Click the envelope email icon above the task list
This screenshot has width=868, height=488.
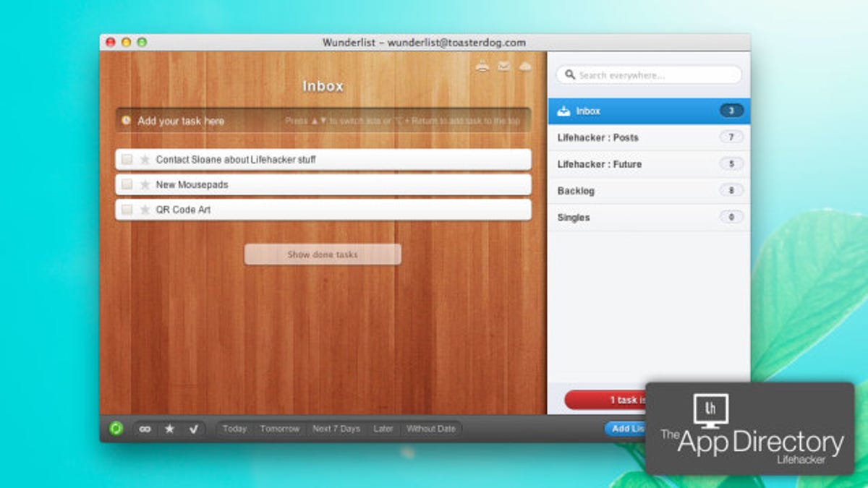(503, 67)
